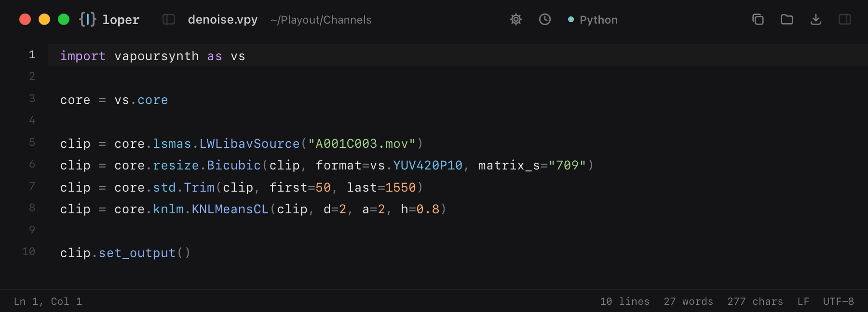Click the 10 lines status entry

(624, 301)
